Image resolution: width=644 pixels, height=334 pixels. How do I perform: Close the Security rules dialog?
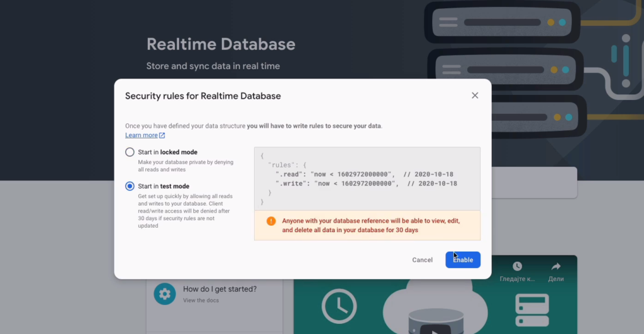pos(475,96)
